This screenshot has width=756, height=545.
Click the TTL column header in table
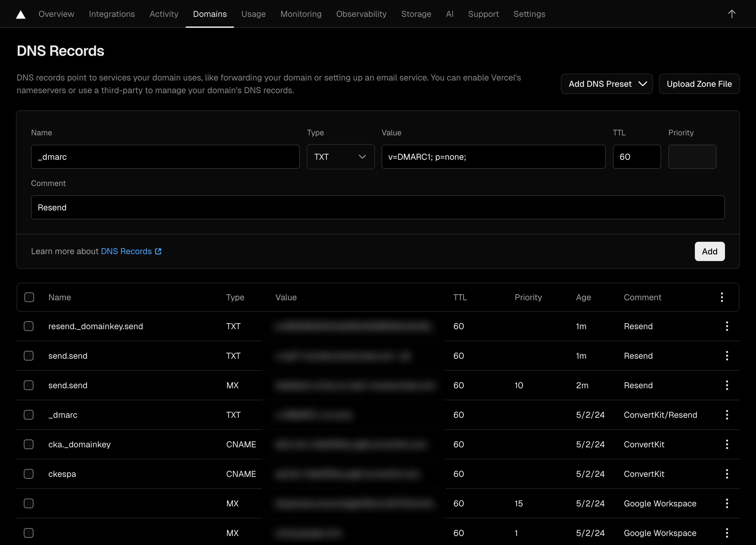pyautogui.click(x=460, y=297)
